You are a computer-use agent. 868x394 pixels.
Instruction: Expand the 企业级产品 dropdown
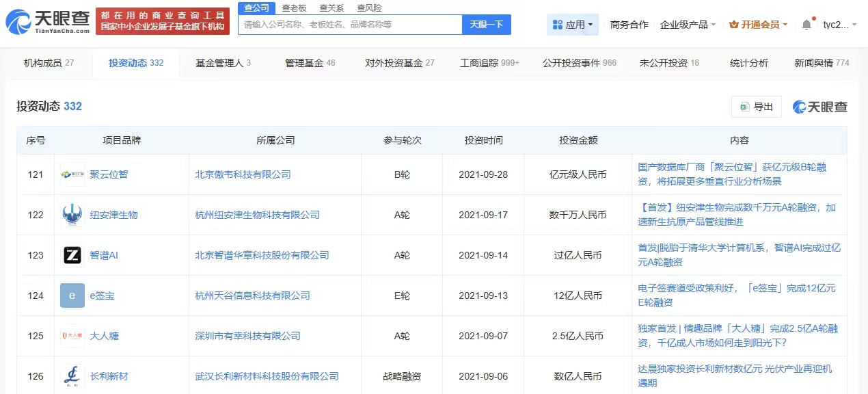tap(688, 25)
